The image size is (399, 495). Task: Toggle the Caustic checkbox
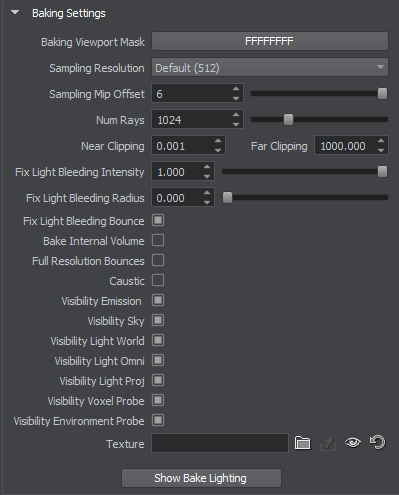158,280
